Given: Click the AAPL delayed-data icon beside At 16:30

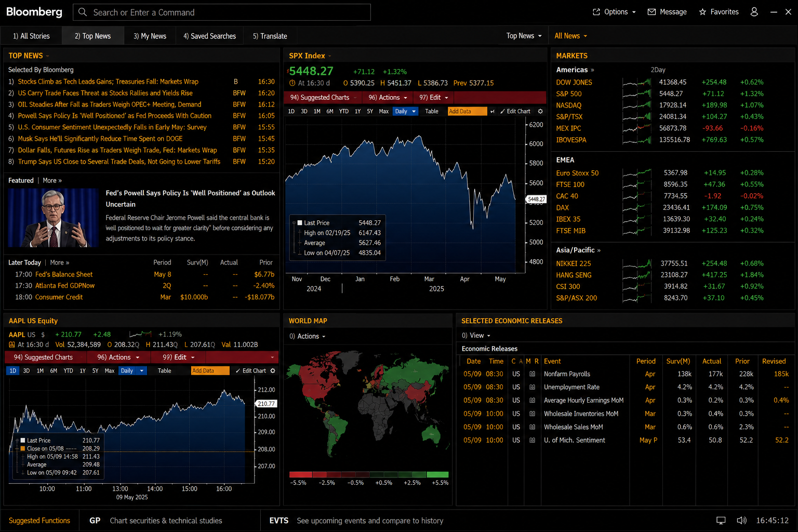Looking at the screenshot, I should point(12,344).
